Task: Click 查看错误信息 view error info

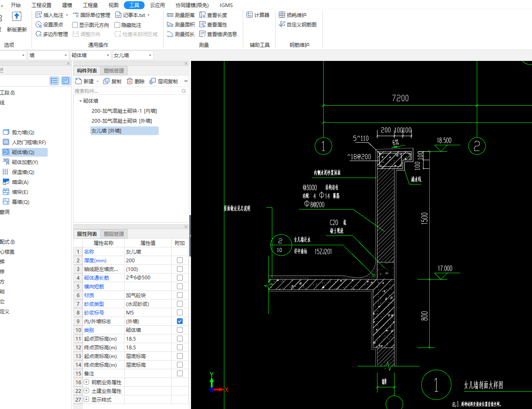Action: (x=218, y=34)
